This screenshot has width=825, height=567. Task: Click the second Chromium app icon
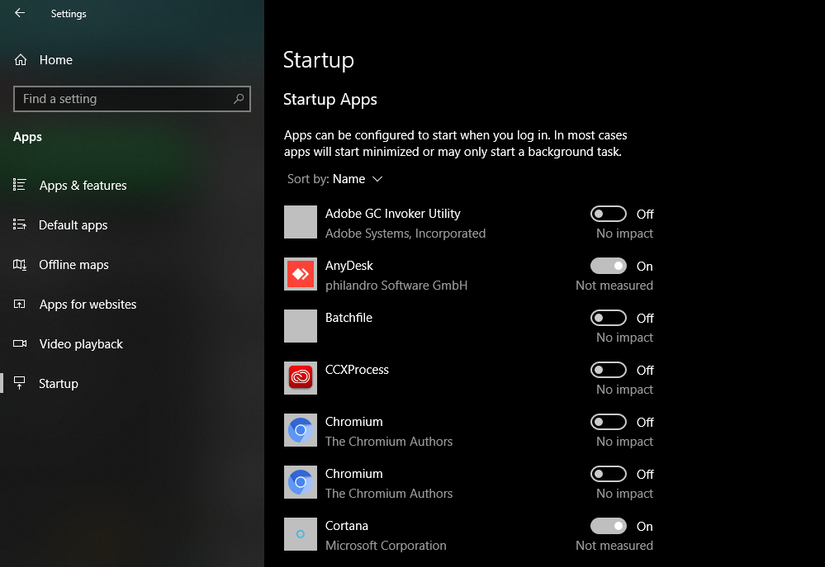[300, 482]
